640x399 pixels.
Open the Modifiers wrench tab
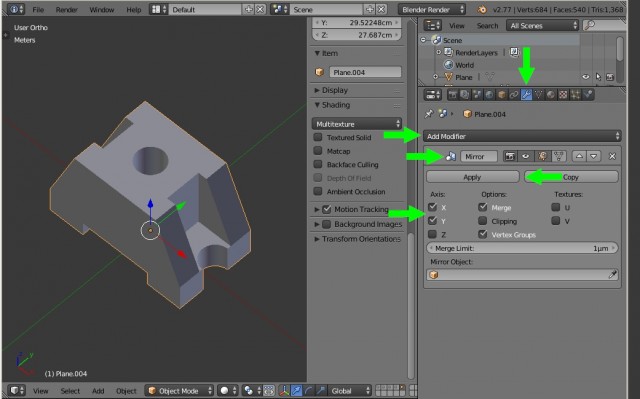tap(526, 95)
